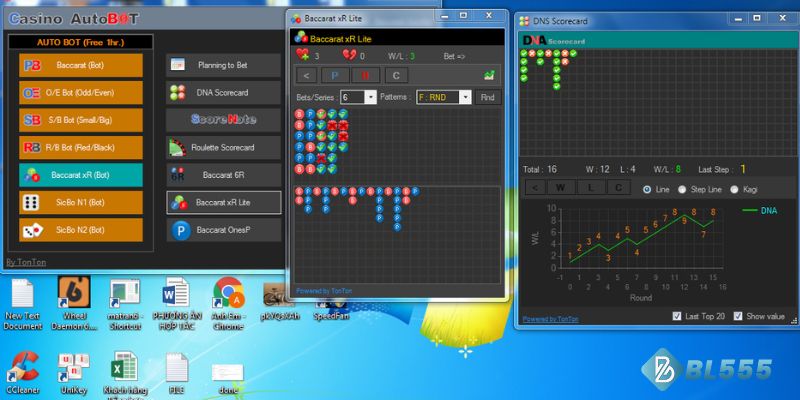This screenshot has height=400, width=800.
Task: Click the green chart icon in Baccarat xR Lite
Action: [489, 75]
